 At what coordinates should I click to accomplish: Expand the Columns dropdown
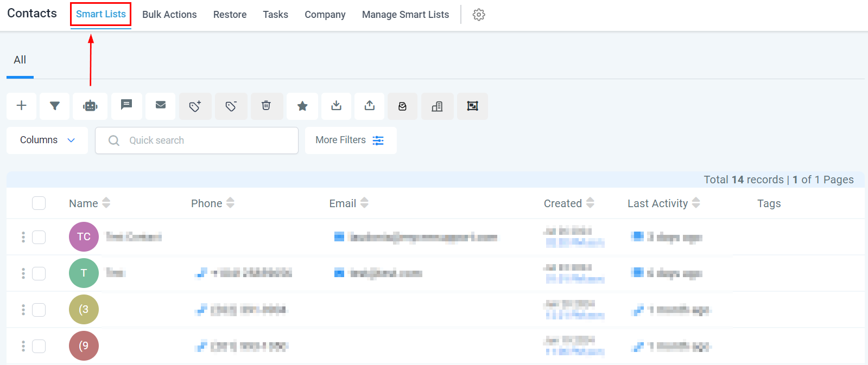47,140
